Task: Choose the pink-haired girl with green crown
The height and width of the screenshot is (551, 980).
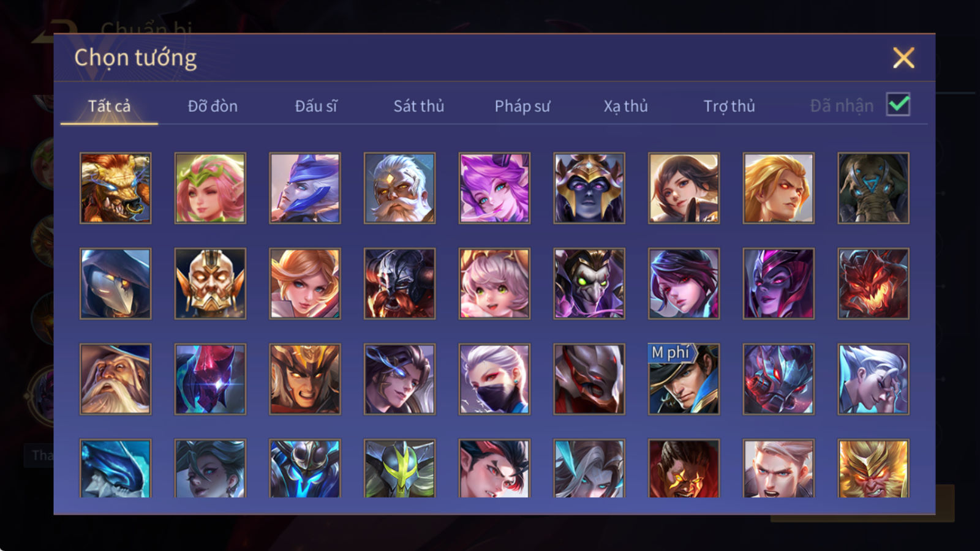Action: [x=210, y=188]
